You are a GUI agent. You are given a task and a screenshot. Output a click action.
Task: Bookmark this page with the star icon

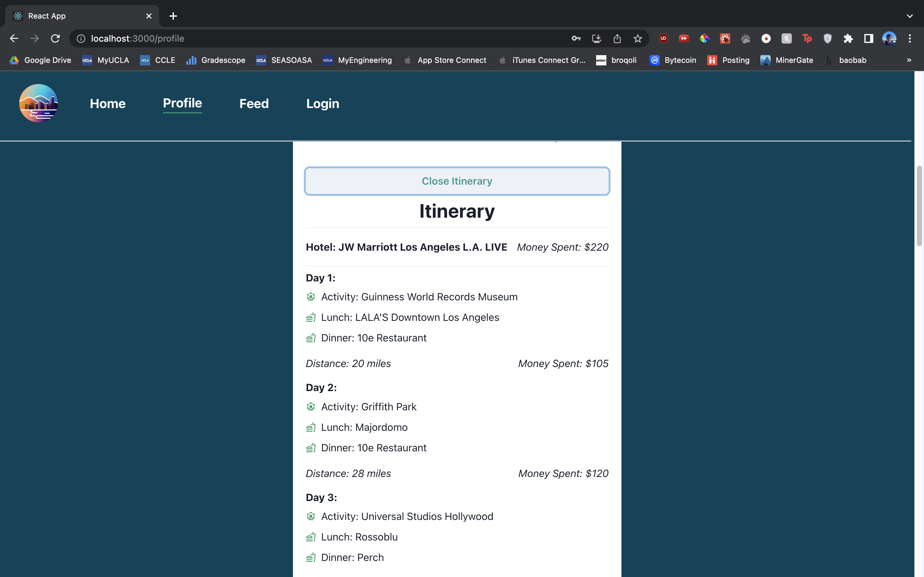[x=637, y=38]
